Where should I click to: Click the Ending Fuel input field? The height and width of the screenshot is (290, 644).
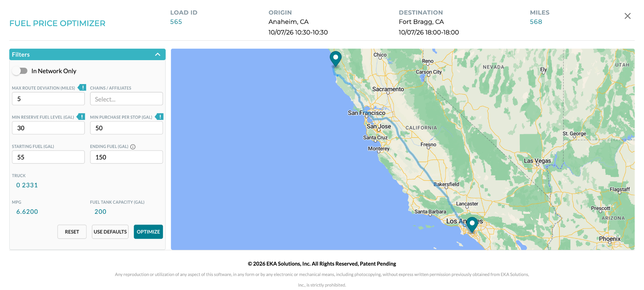pyautogui.click(x=126, y=157)
